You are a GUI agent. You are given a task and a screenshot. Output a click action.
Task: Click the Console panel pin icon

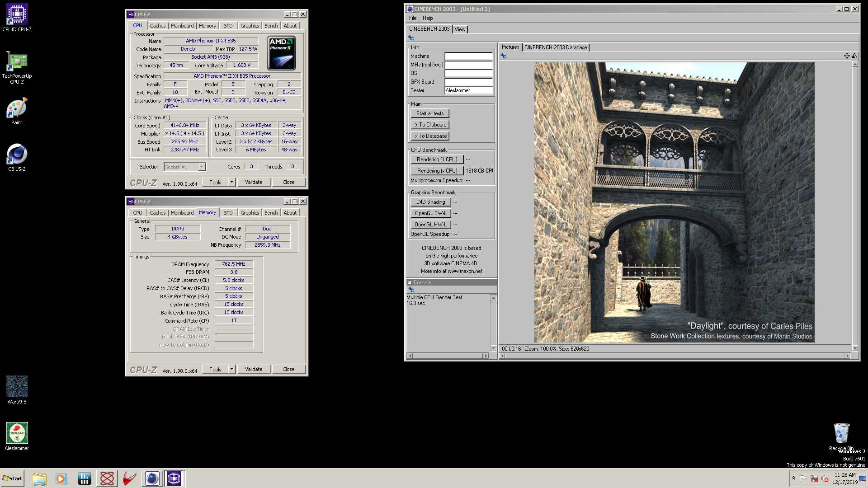(x=411, y=290)
